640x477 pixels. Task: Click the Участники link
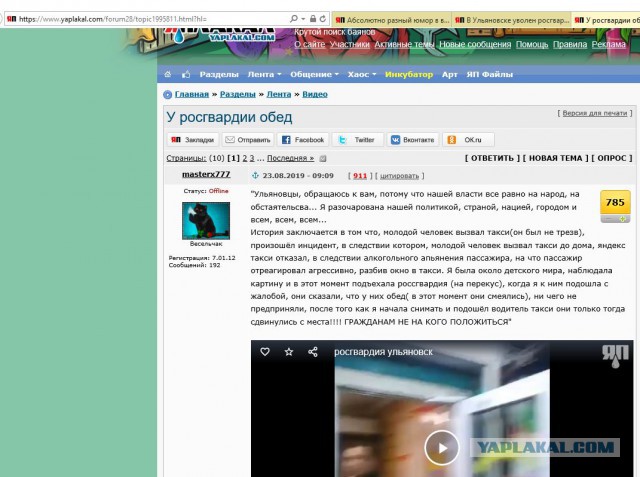pos(349,44)
